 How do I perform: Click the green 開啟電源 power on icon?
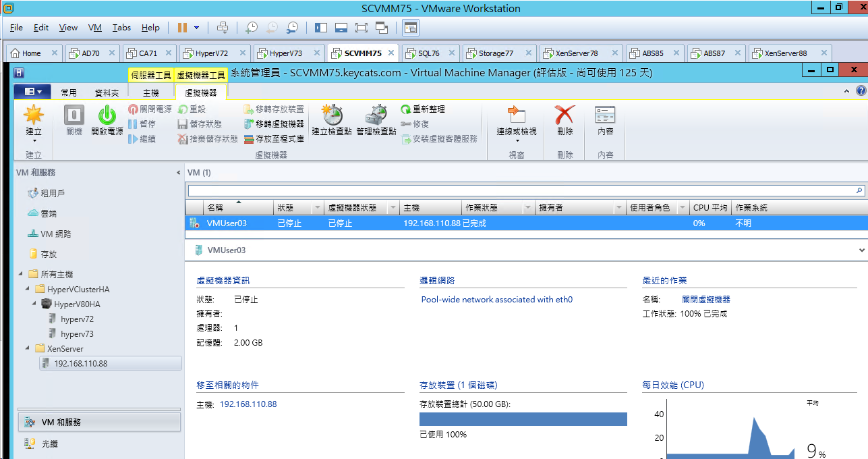point(107,115)
